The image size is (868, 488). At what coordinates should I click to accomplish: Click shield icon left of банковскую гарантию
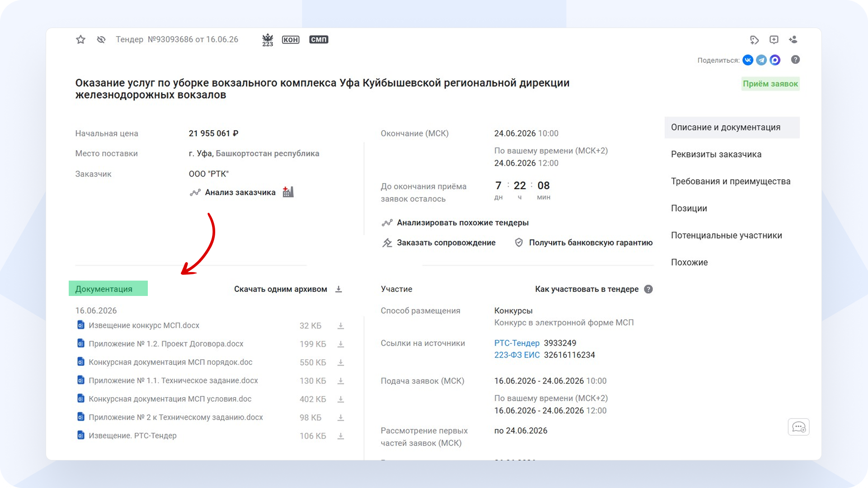[519, 243]
